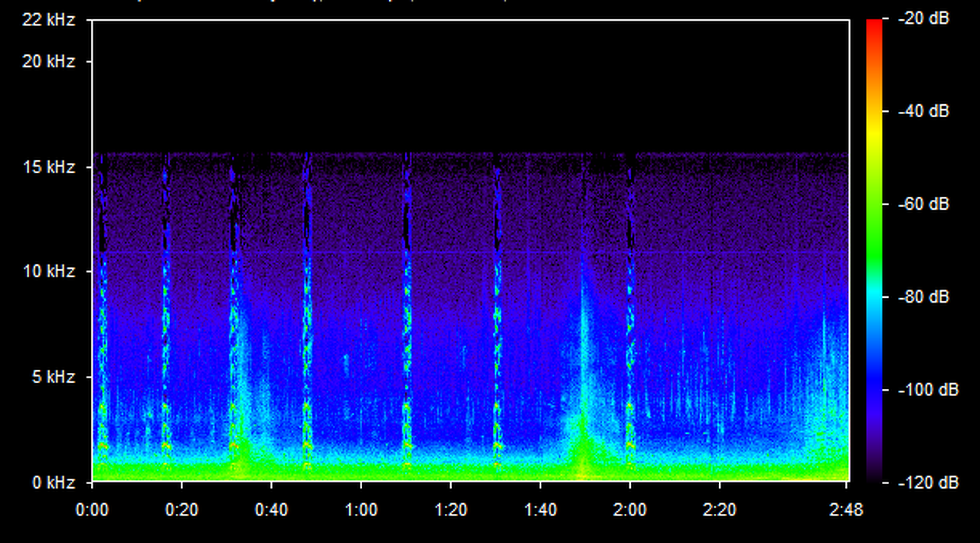
Task: Click the 15 kHz frequency axis label
Action: 49,166
